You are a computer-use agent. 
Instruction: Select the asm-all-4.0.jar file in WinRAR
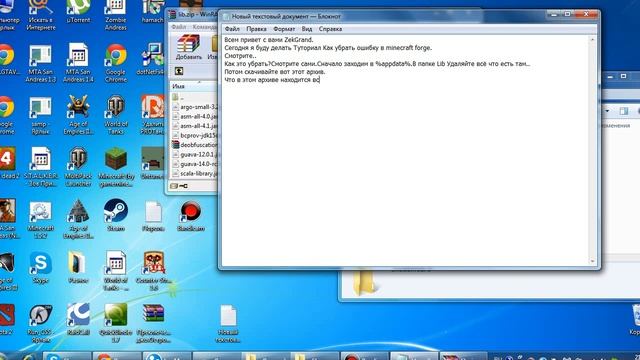[195, 116]
